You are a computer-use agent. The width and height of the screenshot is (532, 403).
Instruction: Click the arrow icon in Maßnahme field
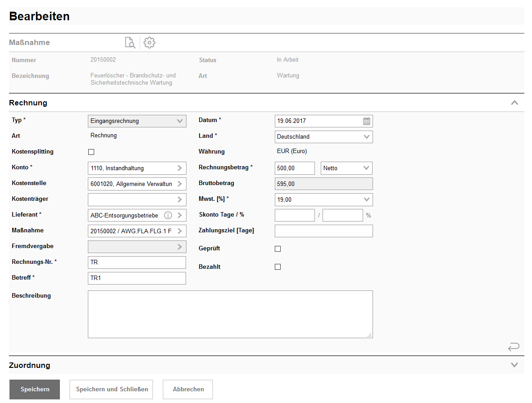tap(180, 231)
